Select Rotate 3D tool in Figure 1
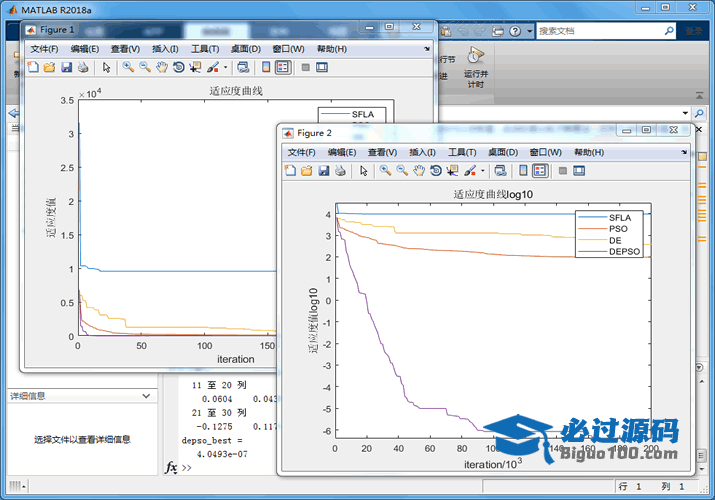This screenshot has width=715, height=500. 179,67
